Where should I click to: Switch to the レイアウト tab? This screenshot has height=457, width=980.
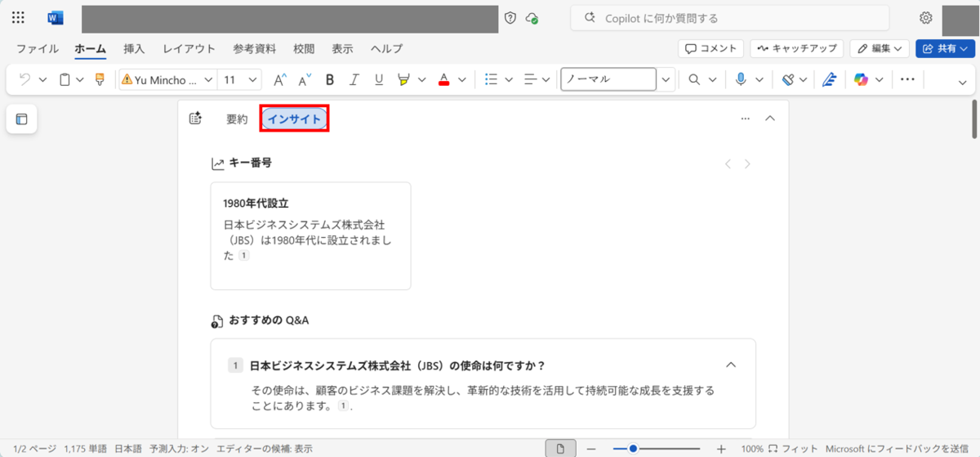[189, 49]
